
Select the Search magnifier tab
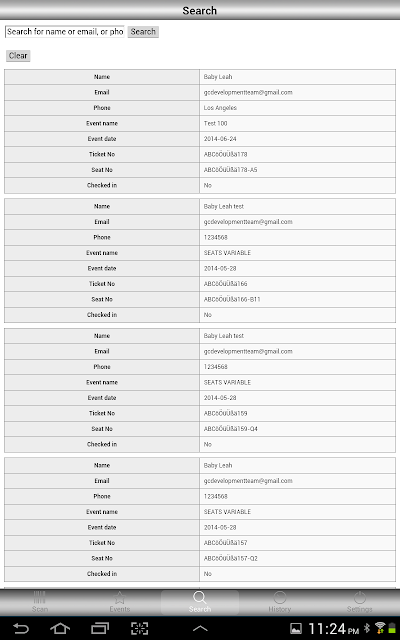point(200,602)
